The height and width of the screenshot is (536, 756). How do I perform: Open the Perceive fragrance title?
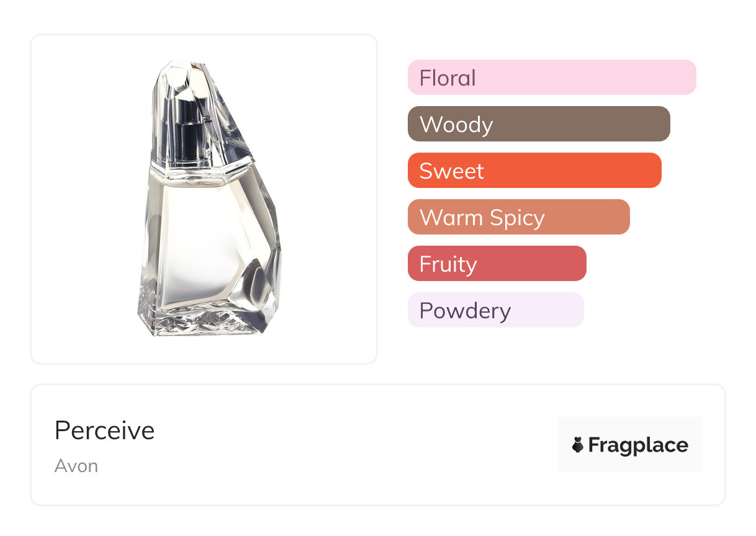tap(104, 431)
